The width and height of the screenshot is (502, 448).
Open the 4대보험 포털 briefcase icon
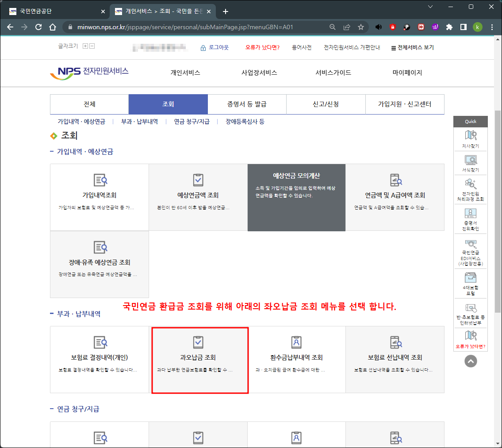[470, 279]
